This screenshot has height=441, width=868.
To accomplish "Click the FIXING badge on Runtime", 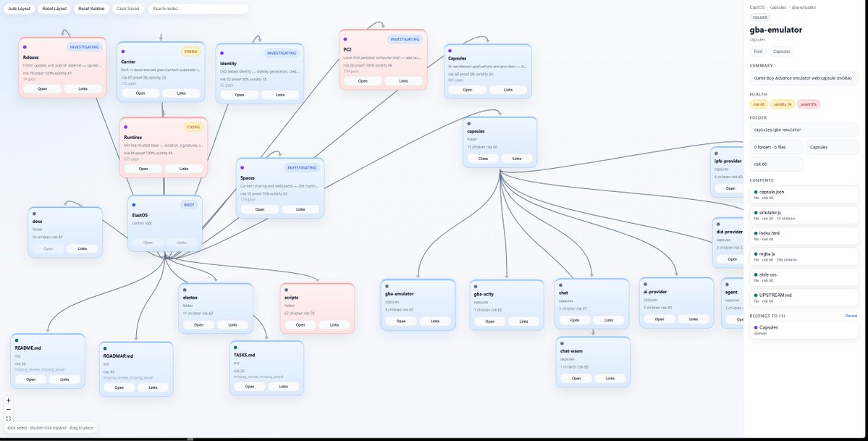I will point(193,127).
